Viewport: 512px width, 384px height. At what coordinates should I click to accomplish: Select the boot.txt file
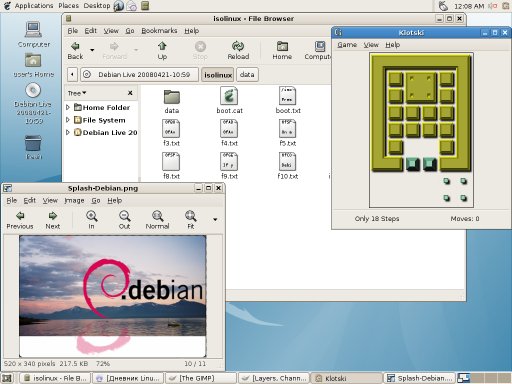pyautogui.click(x=288, y=101)
